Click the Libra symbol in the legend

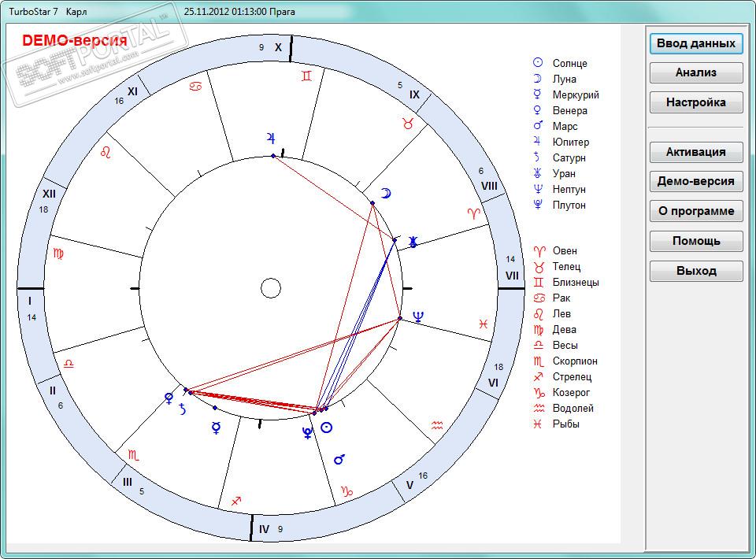coord(539,345)
